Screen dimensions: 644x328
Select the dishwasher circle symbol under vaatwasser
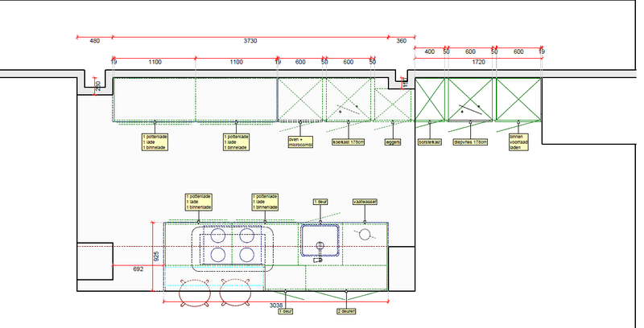pyautogui.click(x=365, y=235)
